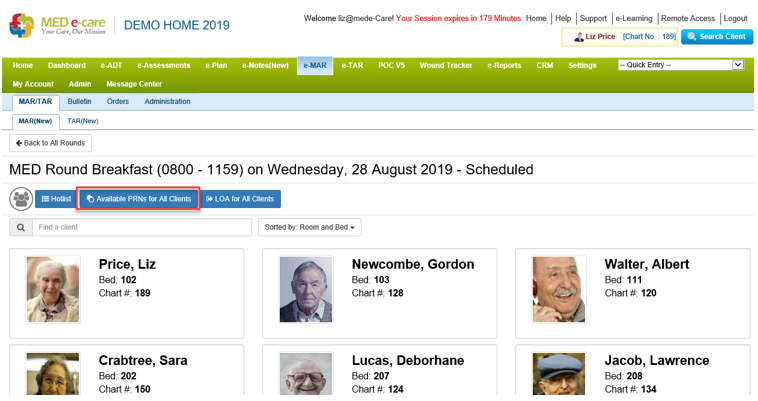Switch to the TAR(New) tab

pos(82,121)
